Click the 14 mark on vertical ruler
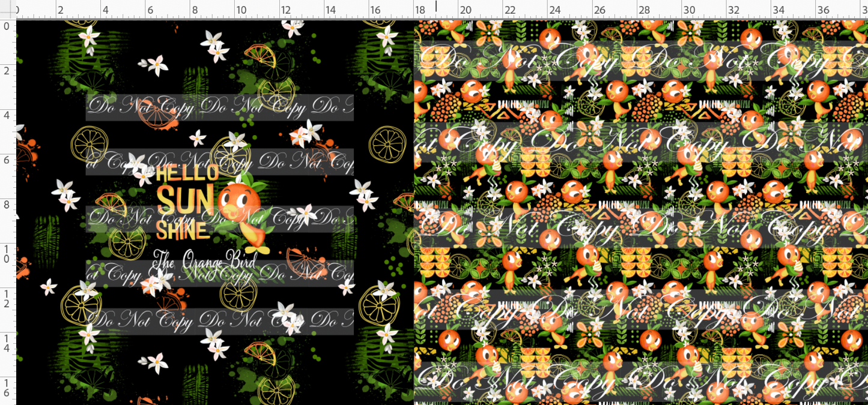 [7, 343]
